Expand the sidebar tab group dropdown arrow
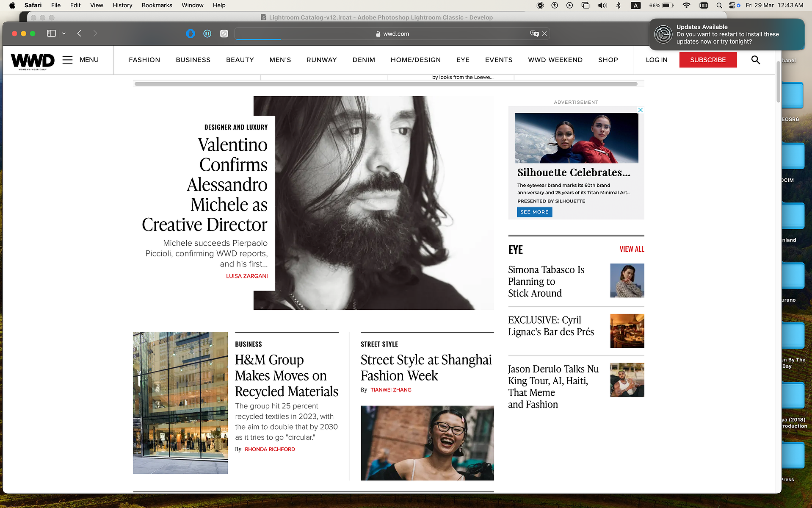 click(64, 33)
